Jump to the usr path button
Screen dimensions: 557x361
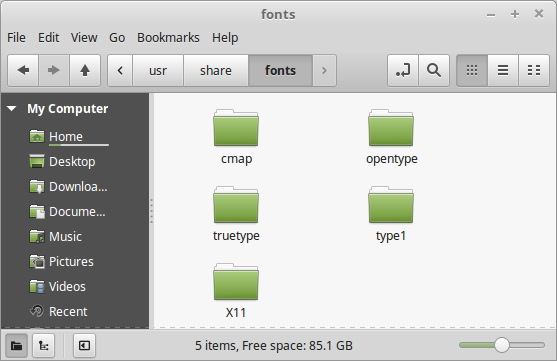coord(158,70)
